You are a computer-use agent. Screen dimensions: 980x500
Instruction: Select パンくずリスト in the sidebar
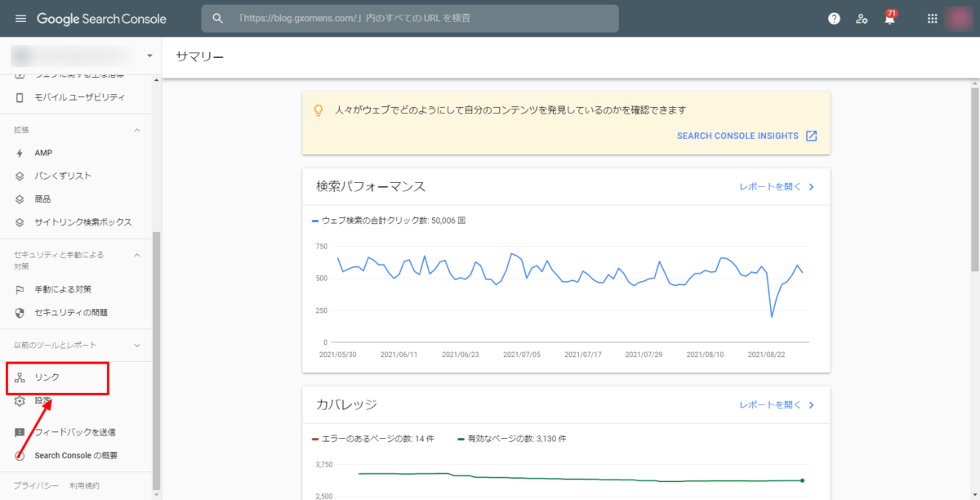coord(63,176)
